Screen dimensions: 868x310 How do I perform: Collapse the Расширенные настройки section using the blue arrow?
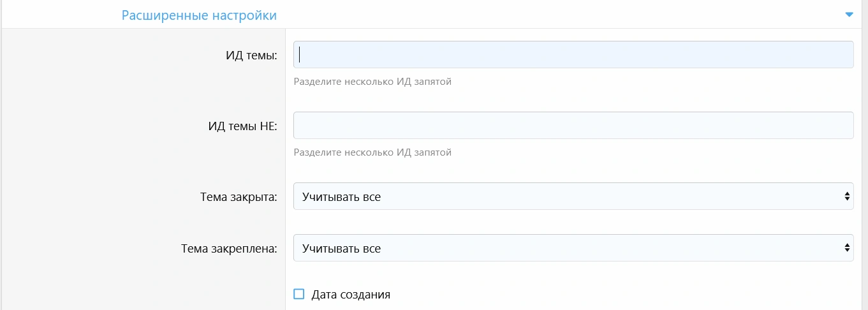(849, 15)
